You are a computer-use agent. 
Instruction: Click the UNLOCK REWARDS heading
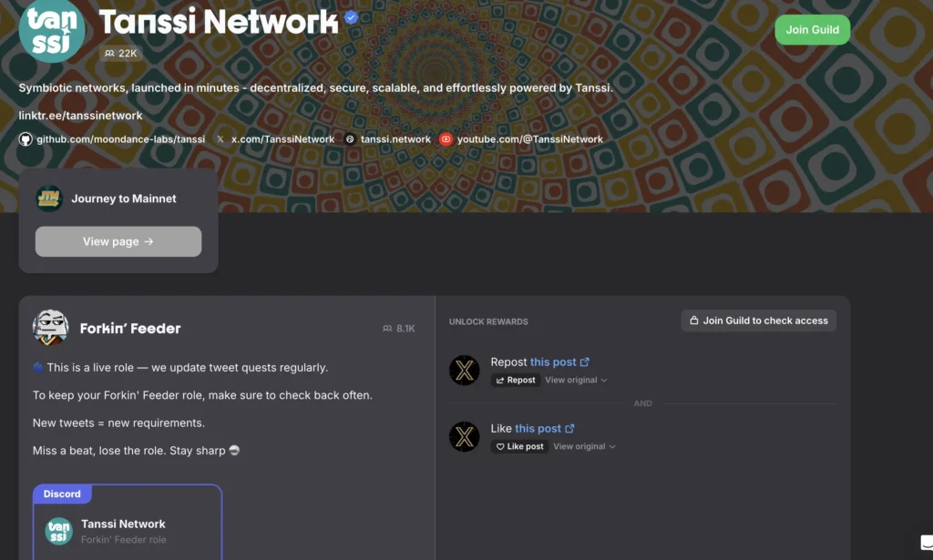point(488,321)
